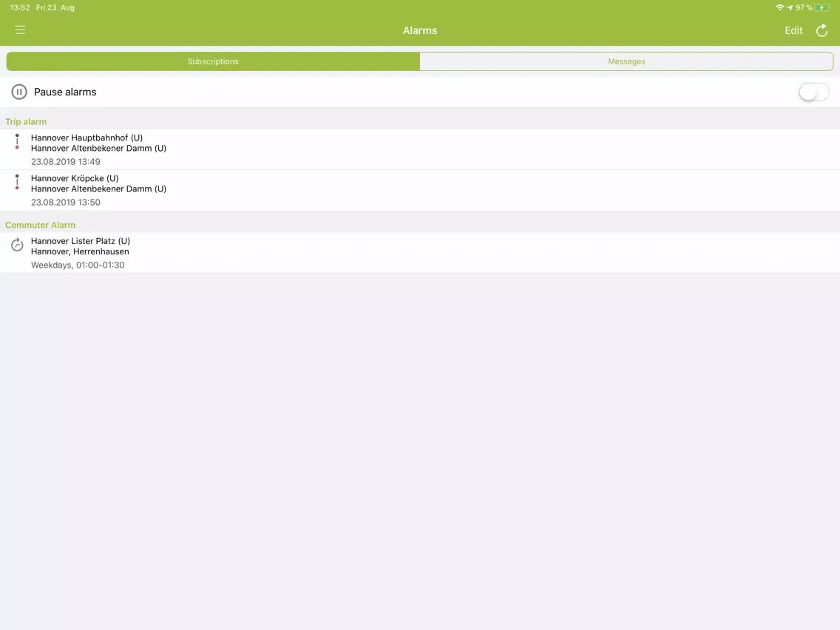Tap the Wi-Fi status icon
840x630 pixels.
click(x=780, y=7)
